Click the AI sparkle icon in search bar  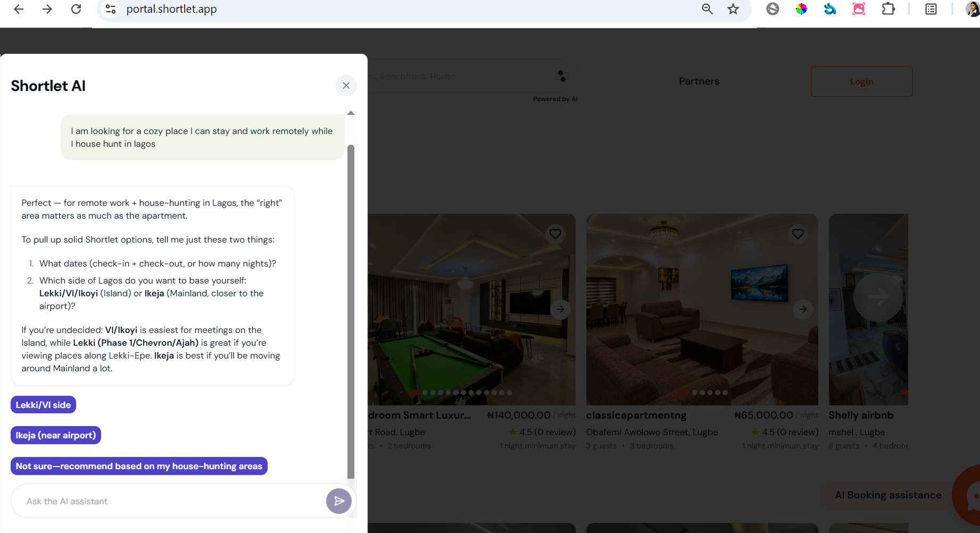click(x=561, y=76)
